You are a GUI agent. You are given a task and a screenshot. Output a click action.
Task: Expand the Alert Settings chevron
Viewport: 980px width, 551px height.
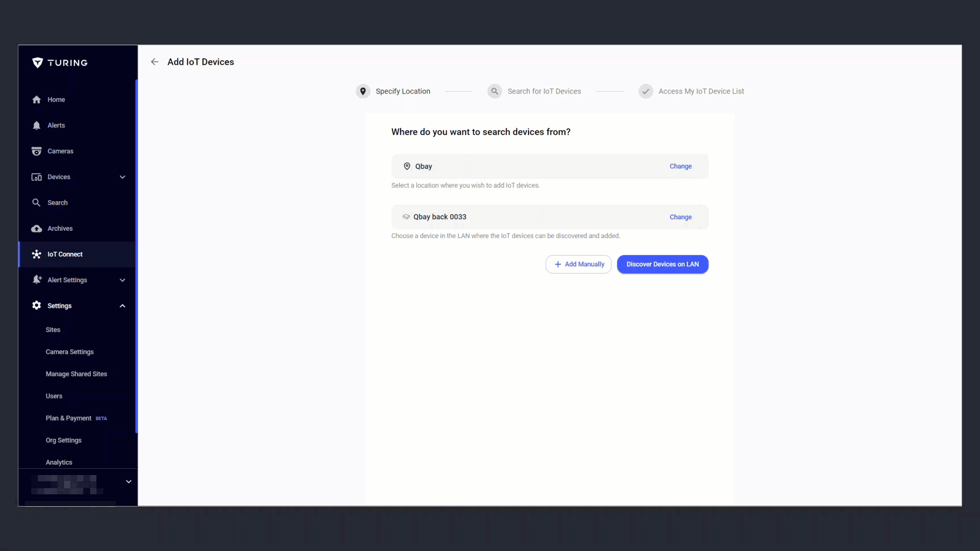pyautogui.click(x=122, y=280)
